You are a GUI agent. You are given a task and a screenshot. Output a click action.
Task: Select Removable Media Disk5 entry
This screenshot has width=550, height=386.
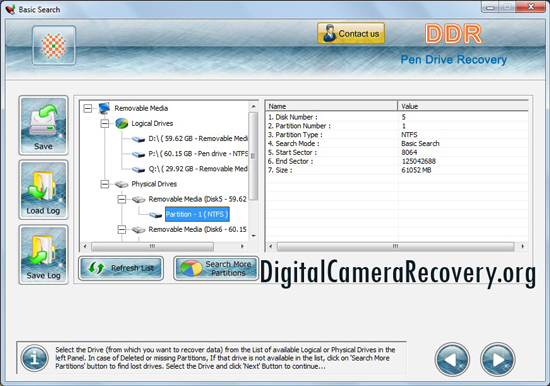(x=197, y=199)
